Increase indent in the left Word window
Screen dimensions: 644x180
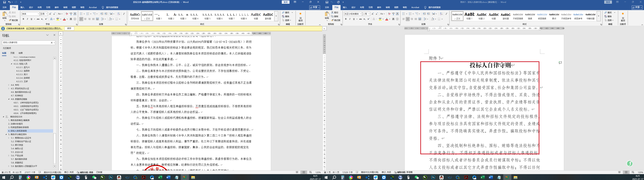pyautogui.click(x=106, y=14)
